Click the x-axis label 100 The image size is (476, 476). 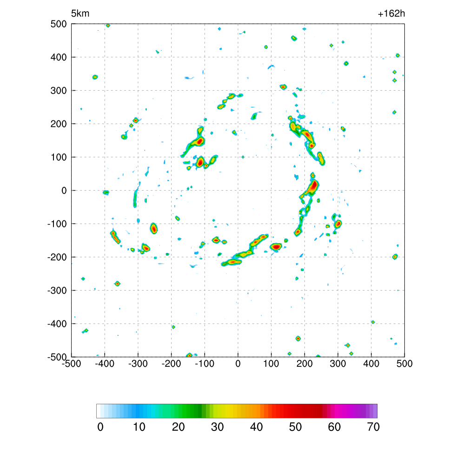point(271,364)
